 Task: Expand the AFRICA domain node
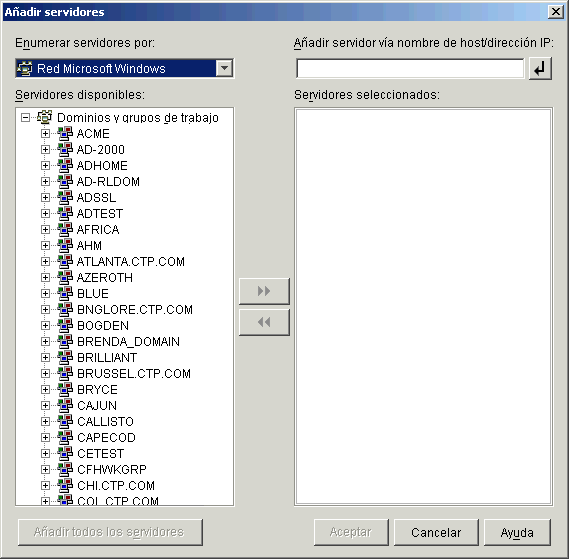45,229
